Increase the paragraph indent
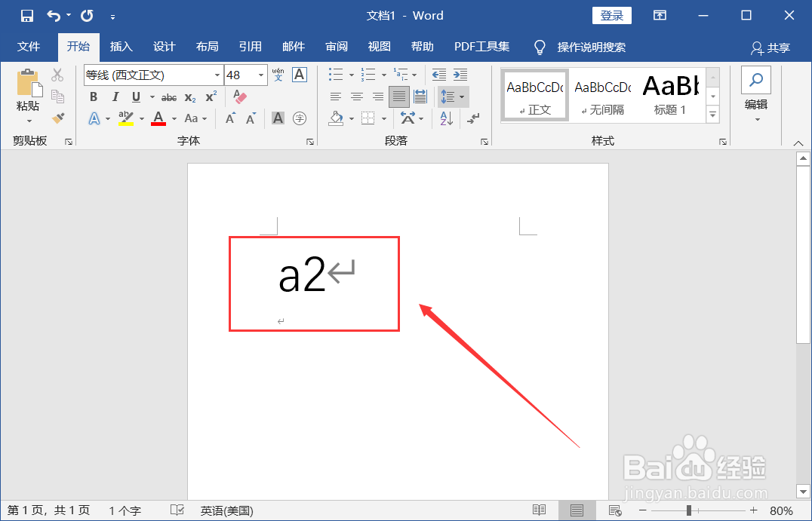Image resolution: width=812 pixels, height=521 pixels. (x=460, y=75)
